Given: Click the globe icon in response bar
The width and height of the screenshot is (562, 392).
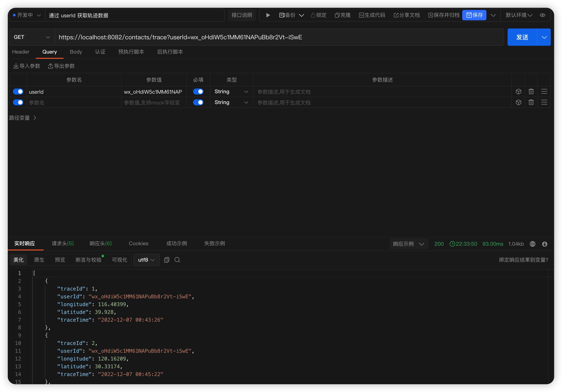Looking at the screenshot, I should (533, 244).
